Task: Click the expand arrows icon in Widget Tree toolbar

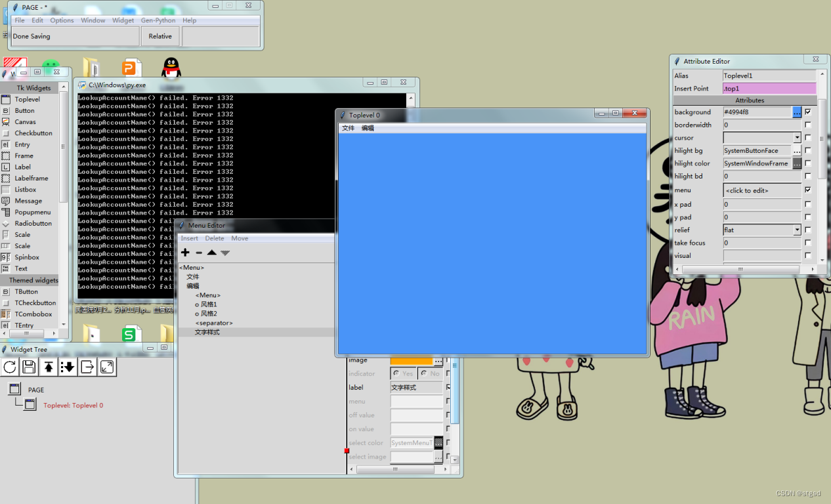Action: [x=107, y=367]
